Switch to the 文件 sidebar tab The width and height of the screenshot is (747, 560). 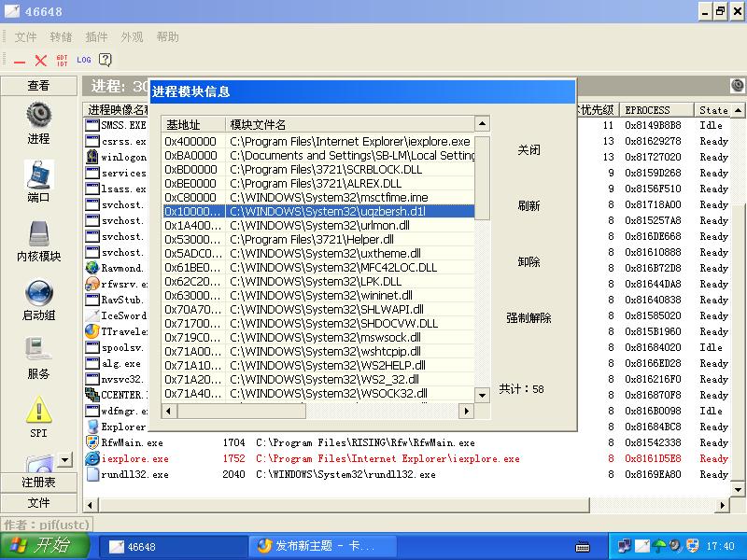pos(38,503)
